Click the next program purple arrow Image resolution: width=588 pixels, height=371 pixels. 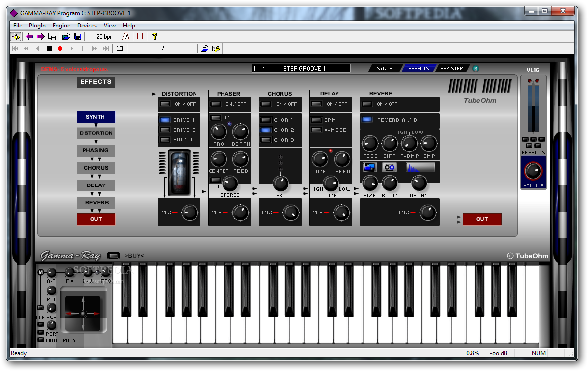tap(40, 37)
